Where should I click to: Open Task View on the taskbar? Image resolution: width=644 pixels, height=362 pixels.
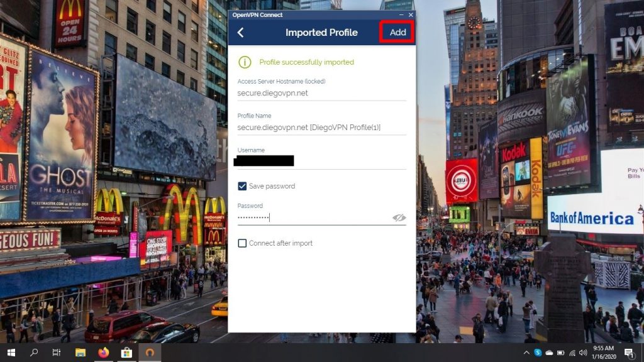[57, 353]
